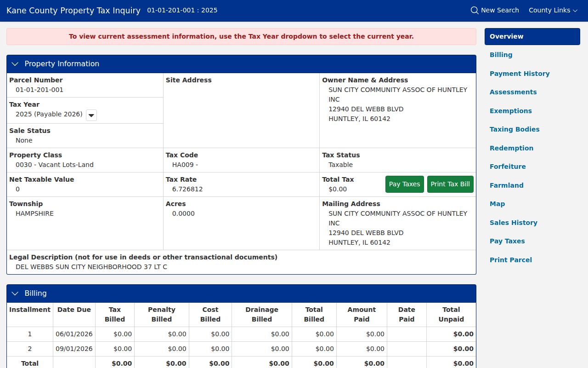Collapse the Property Information section chevron
The height and width of the screenshot is (368, 588).
coord(15,64)
